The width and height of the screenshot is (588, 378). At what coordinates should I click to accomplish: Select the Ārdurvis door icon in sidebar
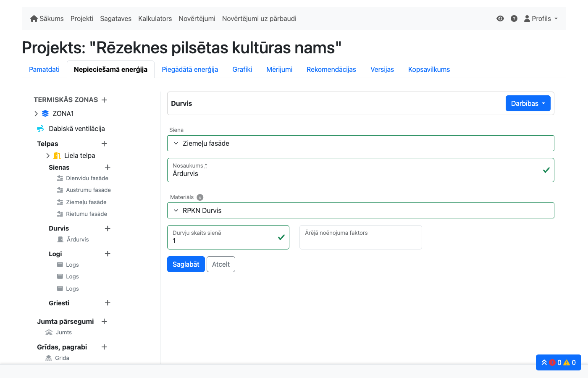[59, 239]
